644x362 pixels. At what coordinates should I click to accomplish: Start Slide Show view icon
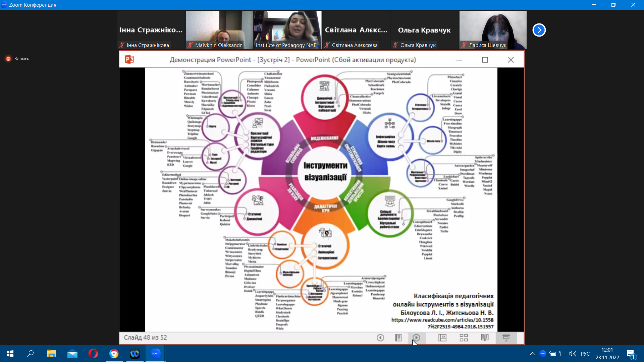(x=506, y=338)
